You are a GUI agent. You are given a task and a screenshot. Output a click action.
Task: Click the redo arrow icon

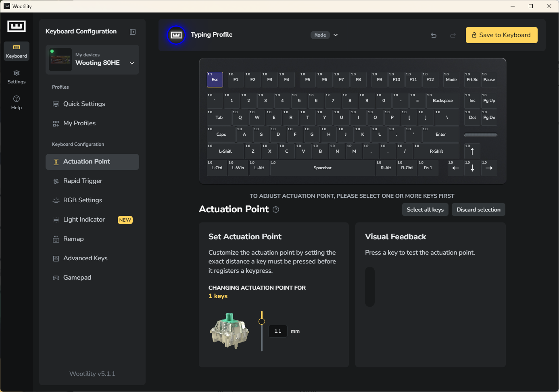(453, 35)
